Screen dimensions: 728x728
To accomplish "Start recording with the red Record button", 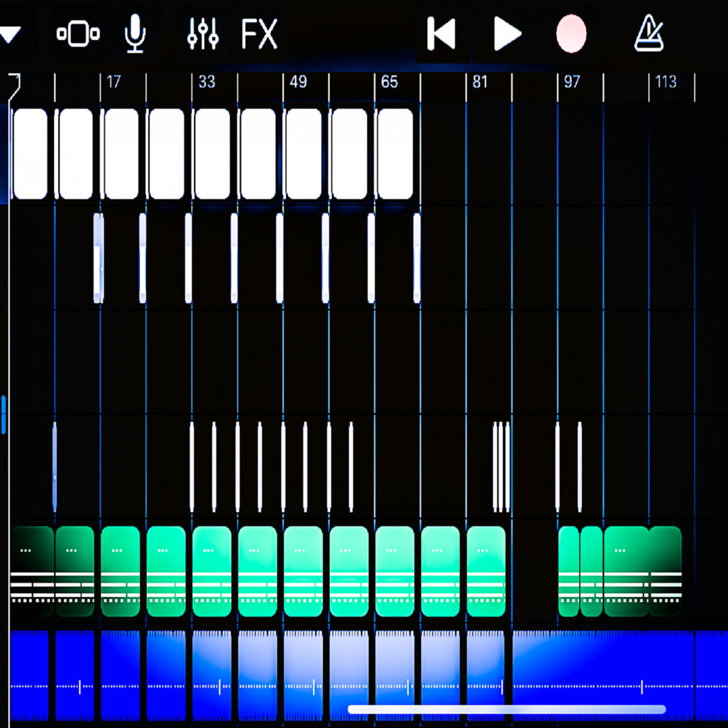I will pyautogui.click(x=571, y=34).
